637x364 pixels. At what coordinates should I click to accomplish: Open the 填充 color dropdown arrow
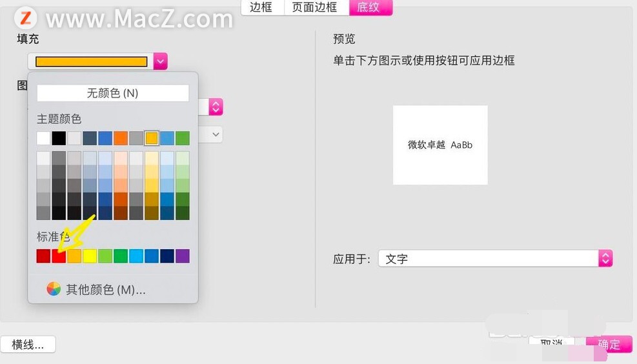161,61
